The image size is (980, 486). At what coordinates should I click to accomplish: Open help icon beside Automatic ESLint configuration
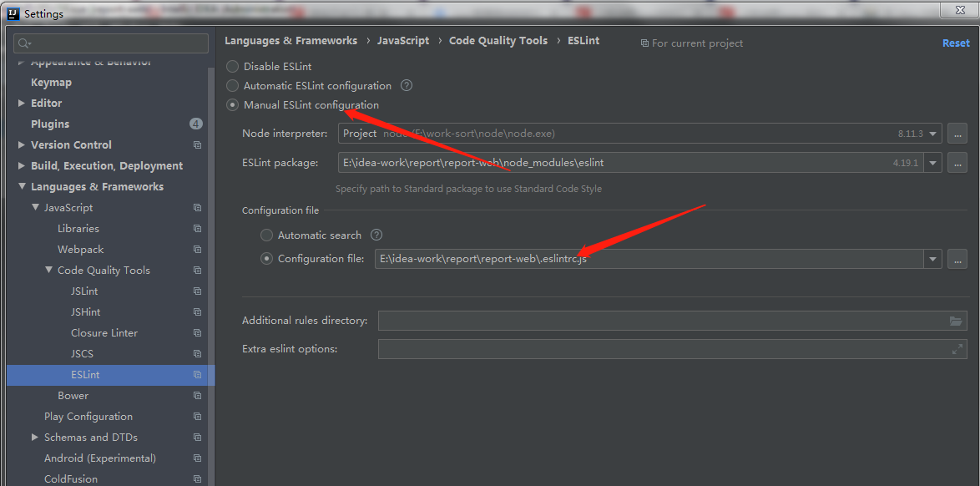click(x=407, y=85)
